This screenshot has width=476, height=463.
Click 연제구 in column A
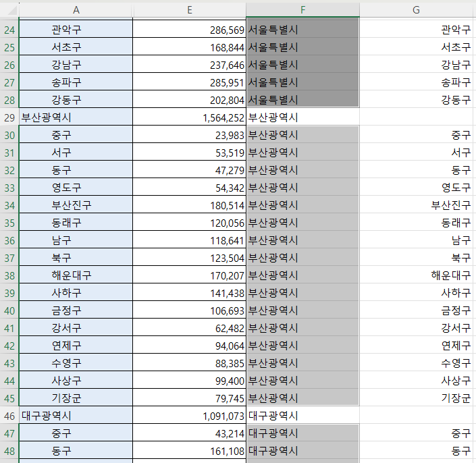click(66, 346)
